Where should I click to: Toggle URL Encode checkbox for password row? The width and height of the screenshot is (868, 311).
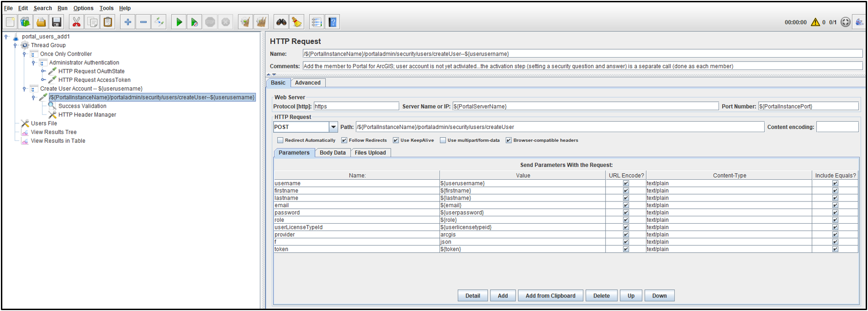626,213
